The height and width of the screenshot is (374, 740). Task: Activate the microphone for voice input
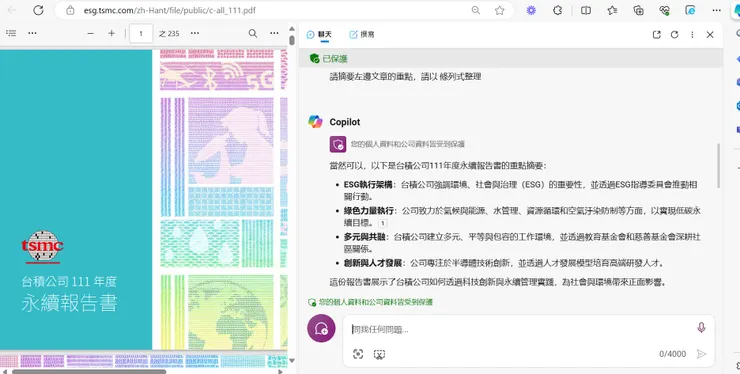tap(701, 327)
